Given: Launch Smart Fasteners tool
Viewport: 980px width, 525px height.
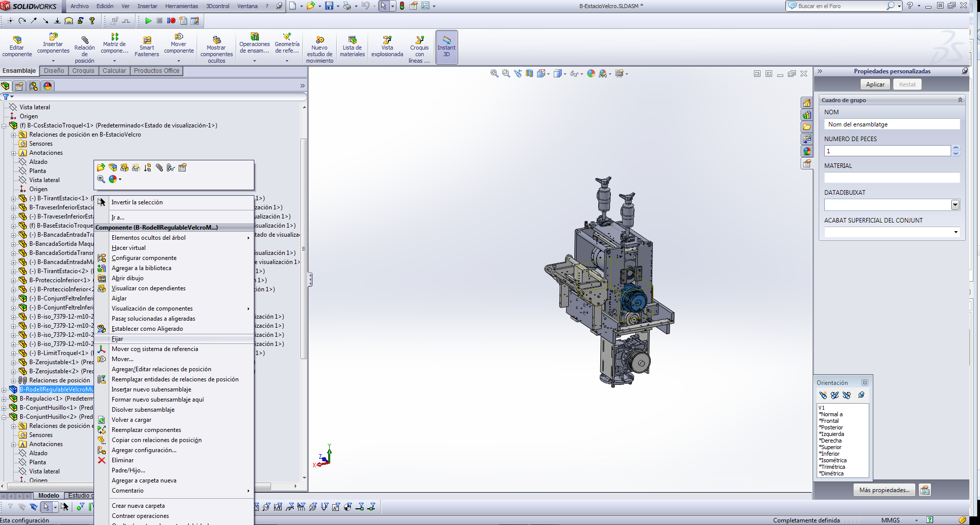Looking at the screenshot, I should coord(147,47).
